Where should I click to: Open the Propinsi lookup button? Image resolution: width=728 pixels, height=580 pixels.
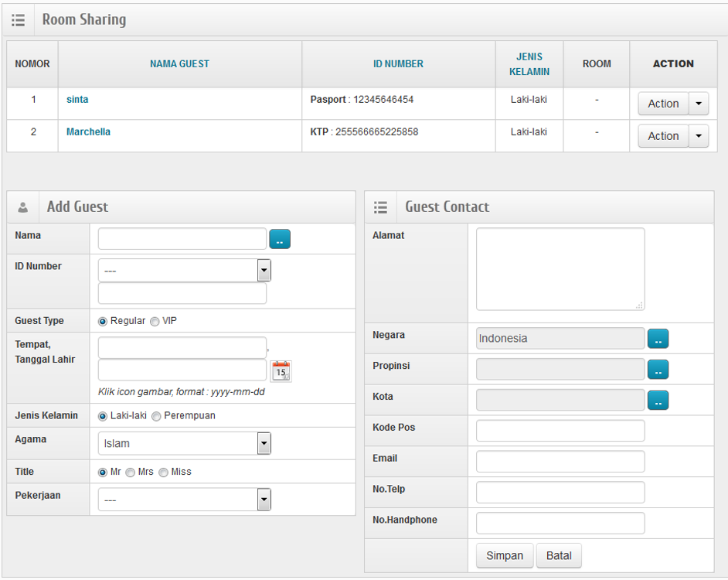pyautogui.click(x=658, y=370)
